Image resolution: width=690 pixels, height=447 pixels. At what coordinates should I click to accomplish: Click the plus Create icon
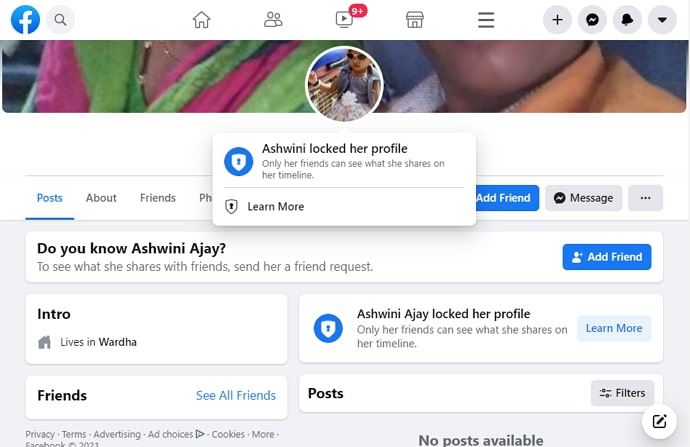tap(557, 20)
